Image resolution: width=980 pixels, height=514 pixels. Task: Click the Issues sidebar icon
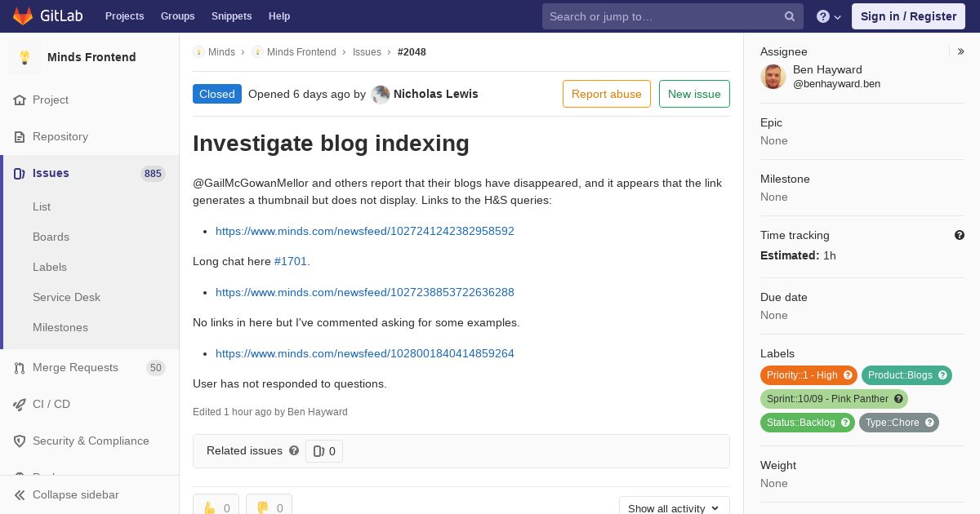tap(20, 174)
